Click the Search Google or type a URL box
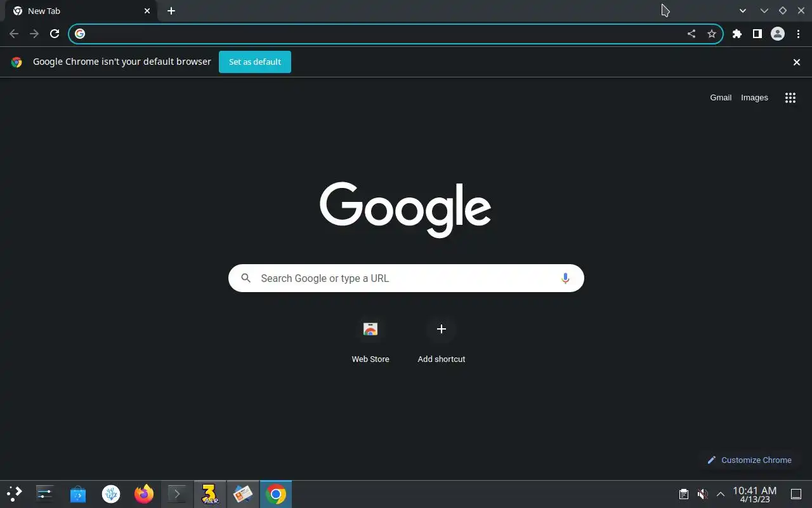The height and width of the screenshot is (508, 812). click(406, 278)
